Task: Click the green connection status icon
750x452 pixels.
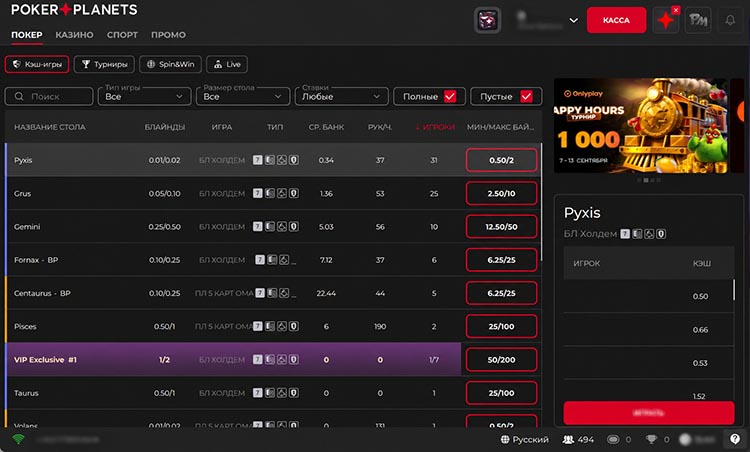Action: point(18,439)
